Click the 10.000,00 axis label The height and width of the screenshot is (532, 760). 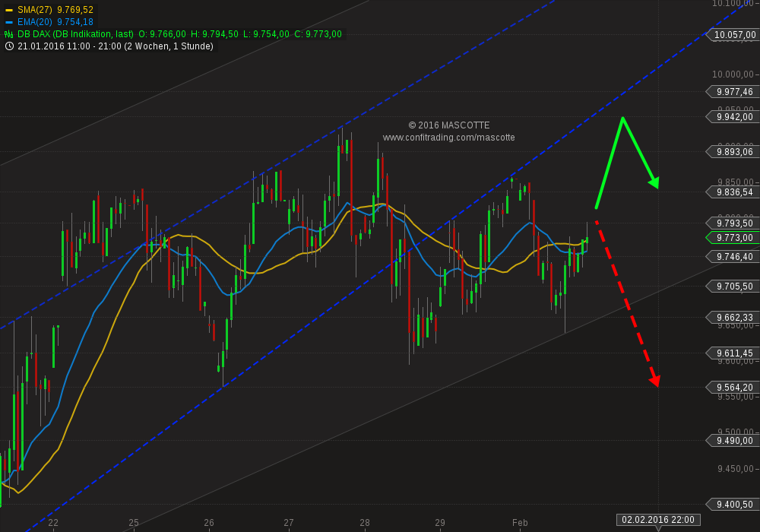pos(733,74)
